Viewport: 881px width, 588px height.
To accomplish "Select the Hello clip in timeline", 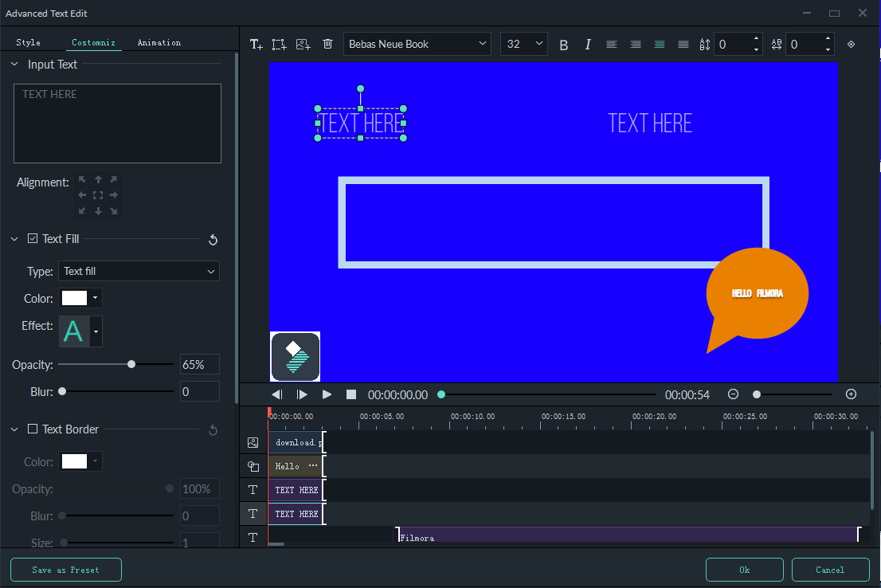I will (296, 466).
